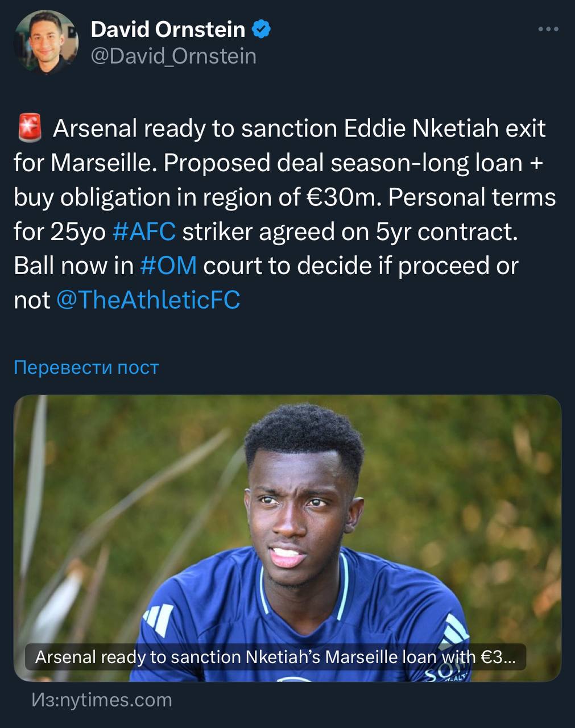Image resolution: width=575 pixels, height=728 pixels.
Task: Click the "Перевести пост" translate link
Action: (x=86, y=367)
